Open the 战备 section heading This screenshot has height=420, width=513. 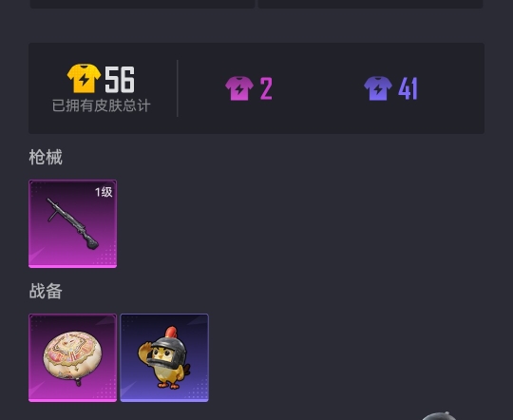(x=46, y=291)
